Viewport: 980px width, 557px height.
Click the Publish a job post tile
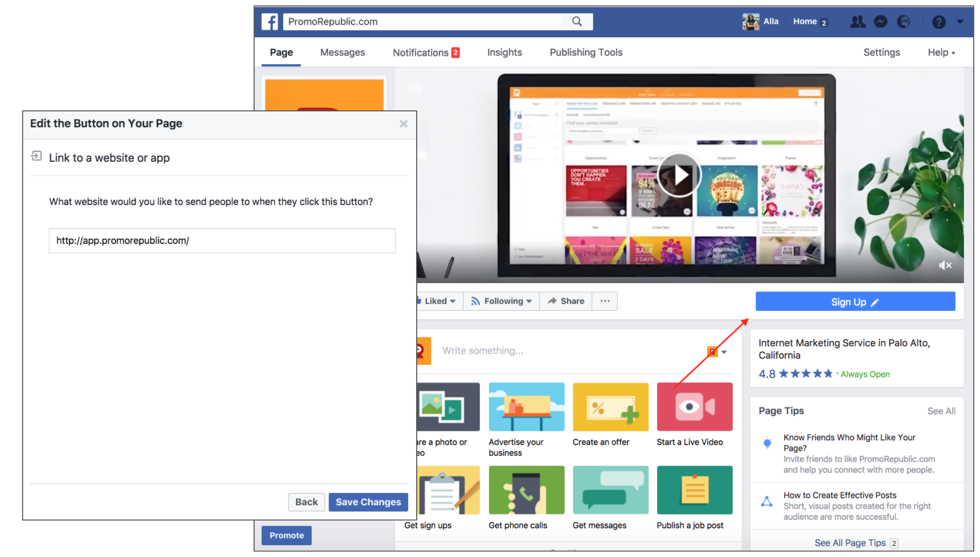click(695, 498)
